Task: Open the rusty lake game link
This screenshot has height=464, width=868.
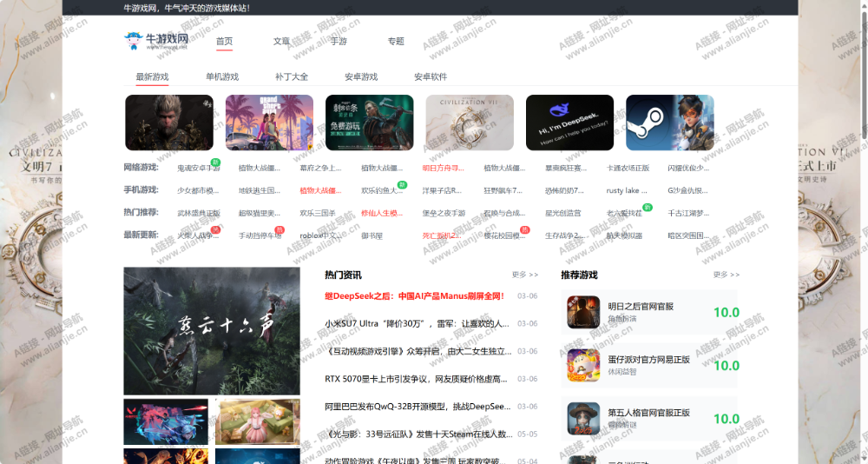Action: click(x=627, y=190)
